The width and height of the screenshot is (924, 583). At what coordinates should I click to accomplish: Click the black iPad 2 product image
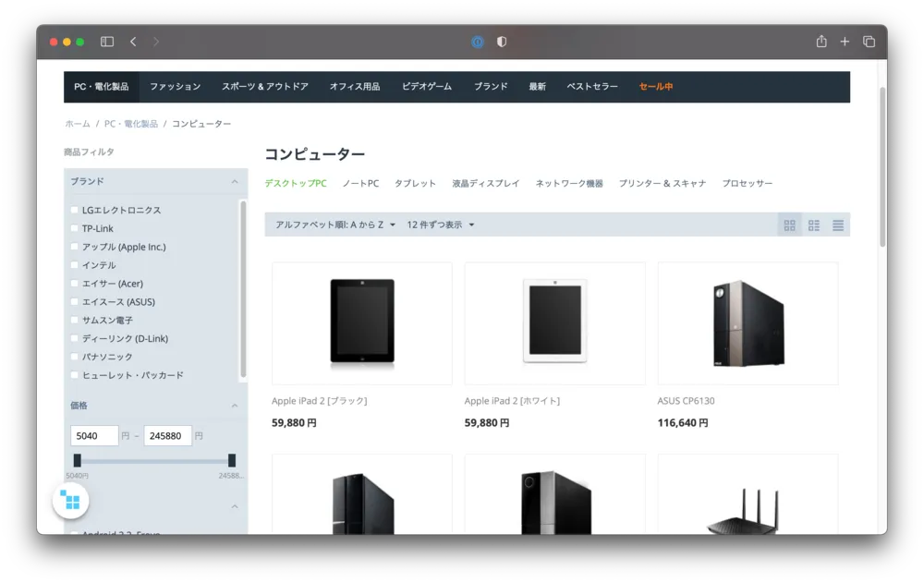click(362, 323)
